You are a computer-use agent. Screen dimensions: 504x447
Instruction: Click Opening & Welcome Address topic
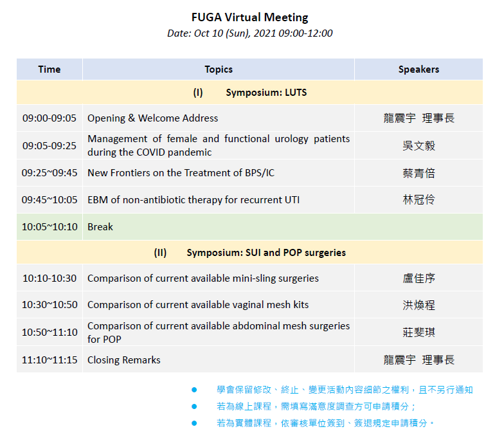point(153,118)
